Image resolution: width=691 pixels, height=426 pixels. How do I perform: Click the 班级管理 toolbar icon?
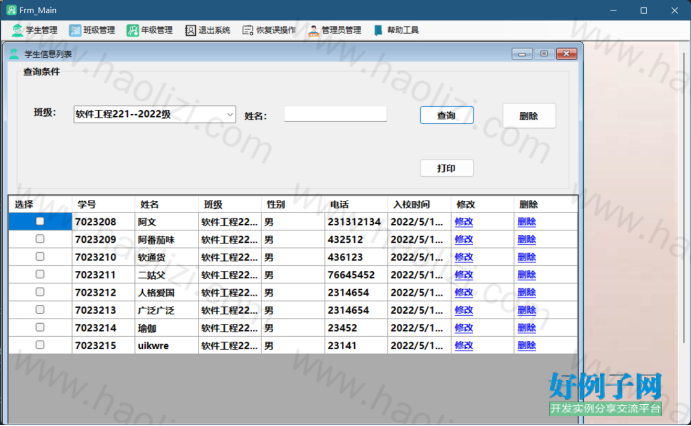pos(75,30)
